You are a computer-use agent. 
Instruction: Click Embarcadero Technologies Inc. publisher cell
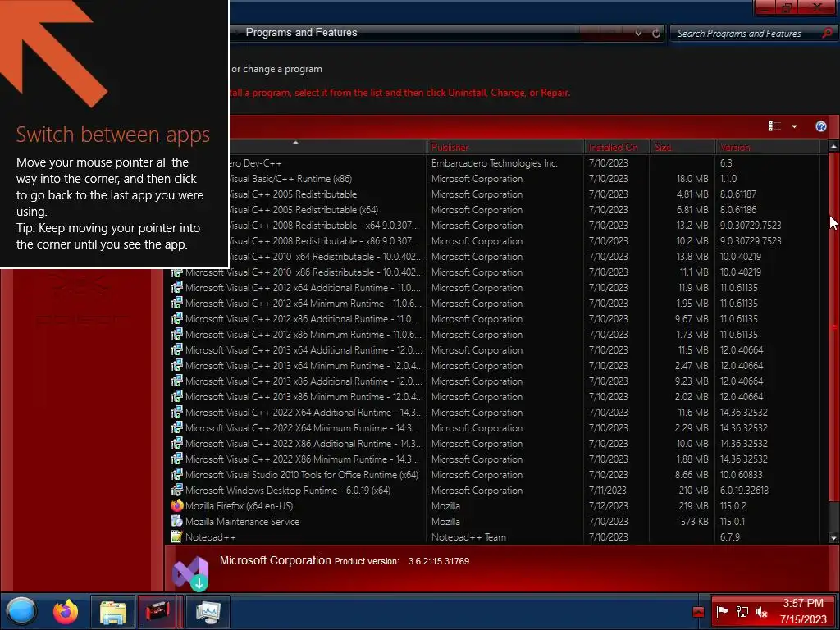tap(495, 163)
